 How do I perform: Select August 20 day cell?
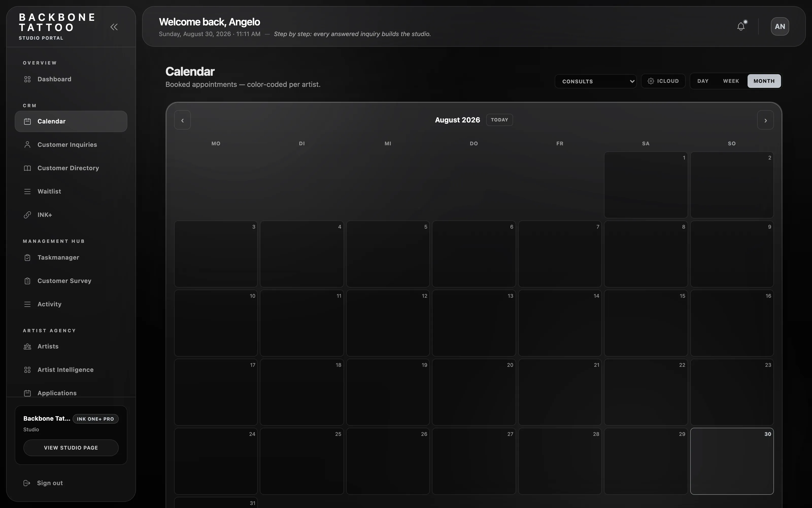point(474,392)
